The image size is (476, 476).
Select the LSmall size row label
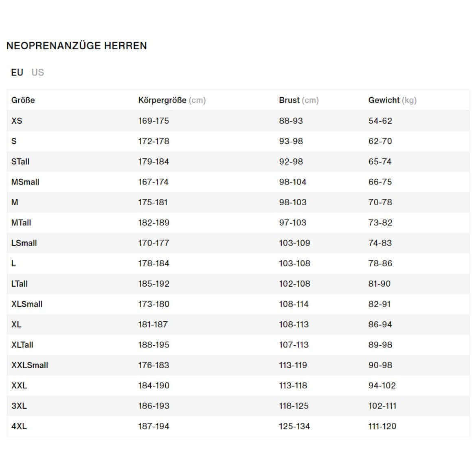[24, 243]
